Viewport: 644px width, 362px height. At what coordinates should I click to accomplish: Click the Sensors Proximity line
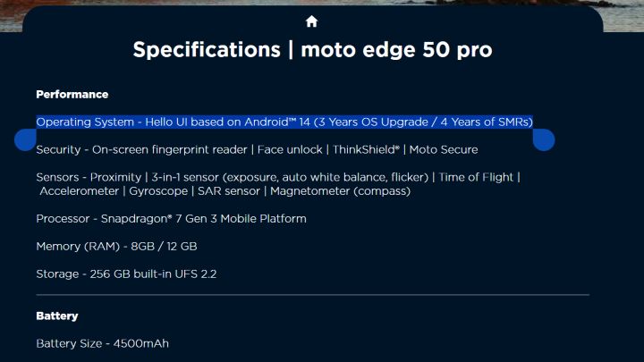(x=278, y=177)
